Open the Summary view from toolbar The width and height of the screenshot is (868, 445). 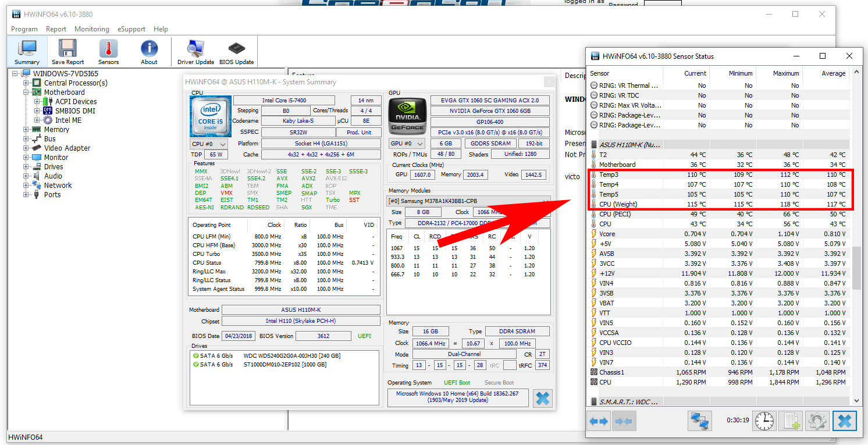pyautogui.click(x=27, y=52)
